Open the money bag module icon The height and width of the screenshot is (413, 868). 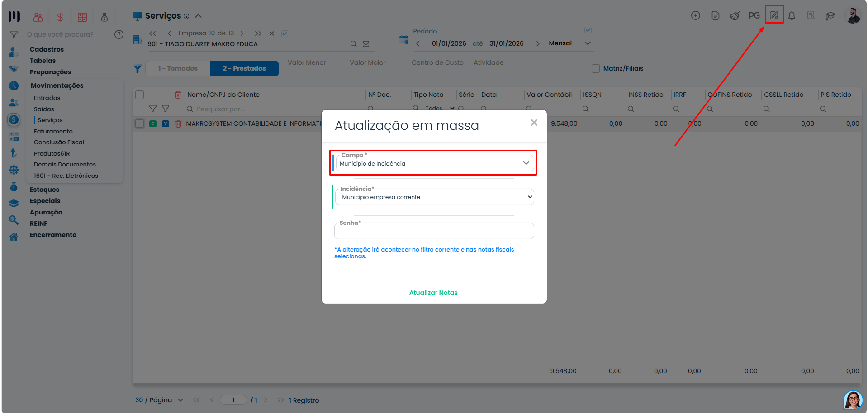pos(104,17)
